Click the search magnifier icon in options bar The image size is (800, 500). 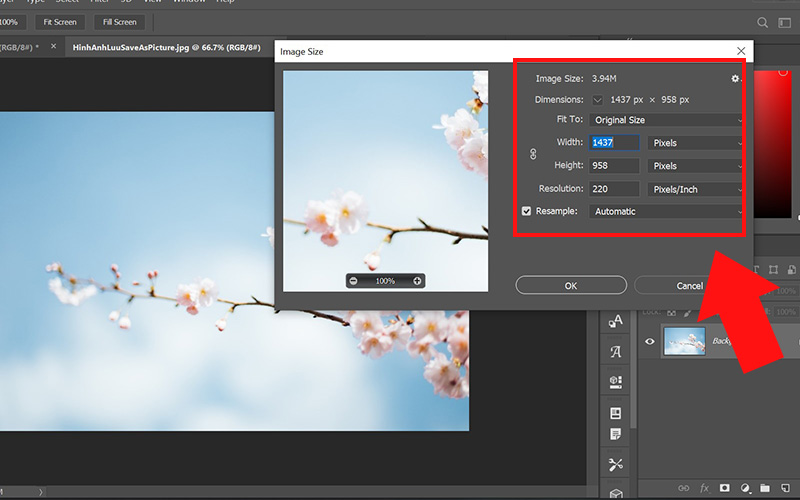[762, 22]
